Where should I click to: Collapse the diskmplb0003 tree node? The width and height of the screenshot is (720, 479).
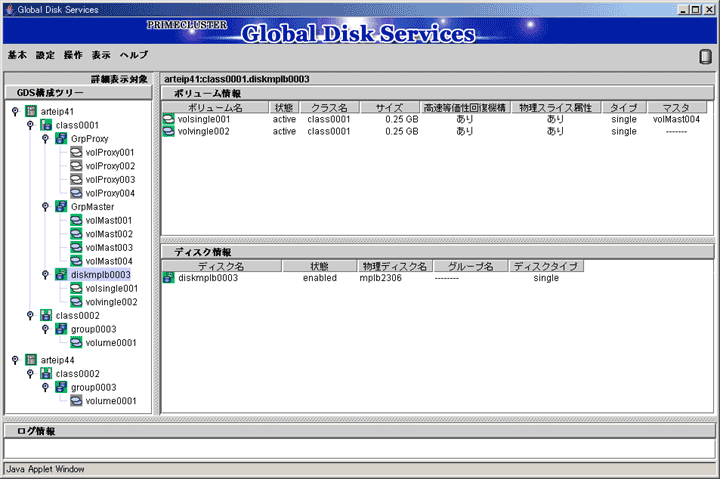coord(45,274)
